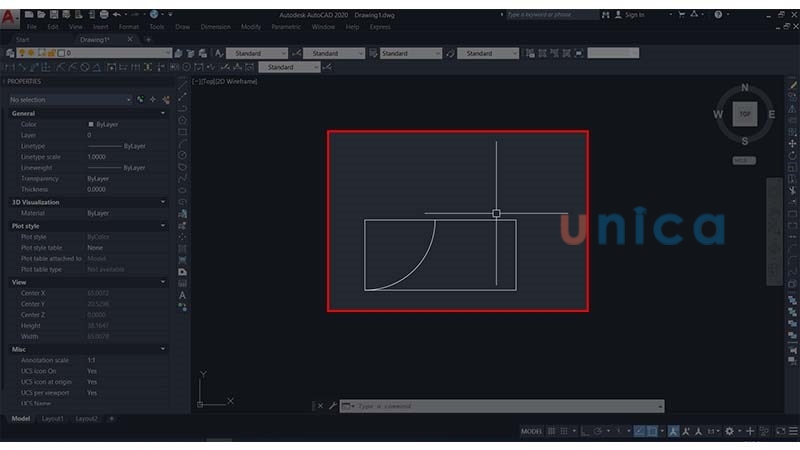The image size is (800, 450).
Task: Click the new drawing tab plus button
Action: tap(148, 40)
